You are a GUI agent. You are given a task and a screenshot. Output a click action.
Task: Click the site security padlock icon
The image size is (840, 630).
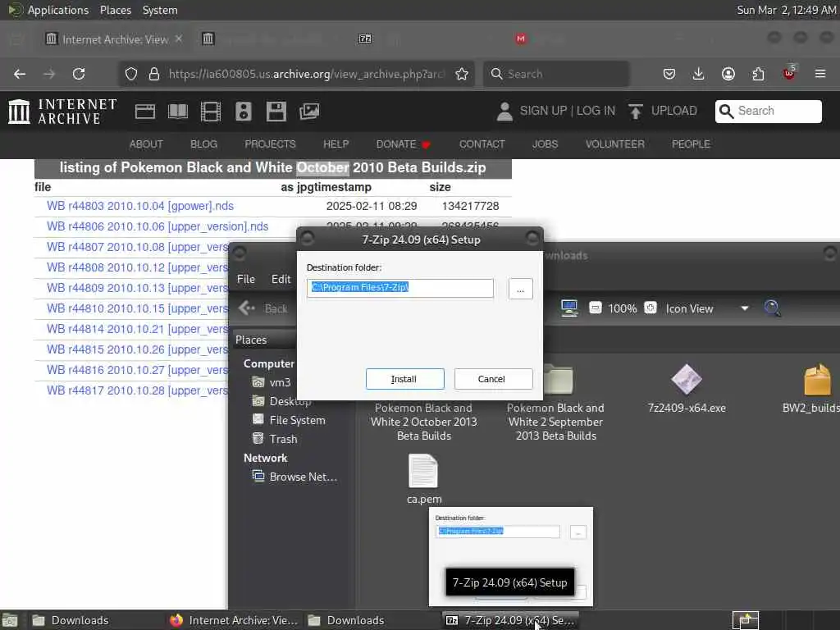click(154, 74)
